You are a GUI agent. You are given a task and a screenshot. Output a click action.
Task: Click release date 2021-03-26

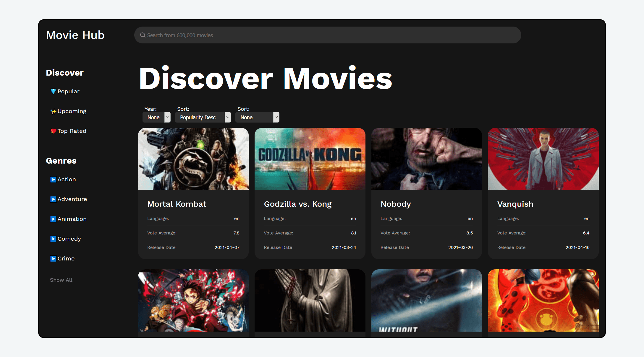point(460,247)
